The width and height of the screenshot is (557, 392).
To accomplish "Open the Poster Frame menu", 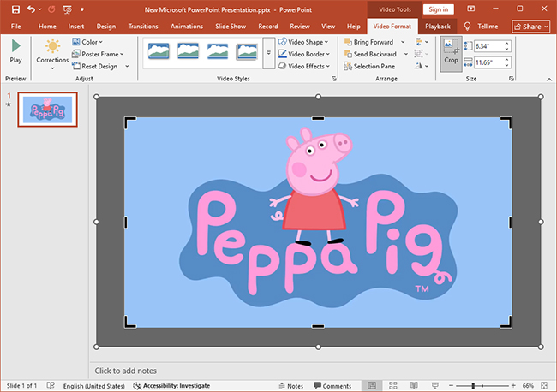I will point(98,54).
